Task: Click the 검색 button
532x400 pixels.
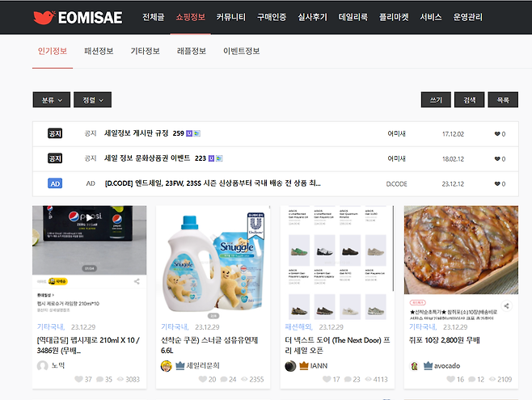Action: click(469, 99)
